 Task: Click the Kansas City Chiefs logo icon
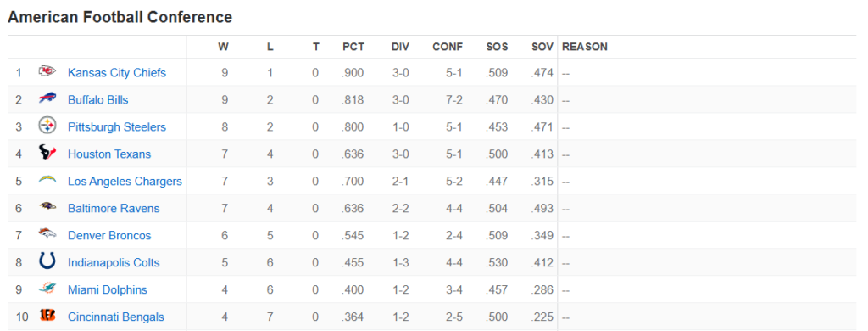(x=47, y=71)
